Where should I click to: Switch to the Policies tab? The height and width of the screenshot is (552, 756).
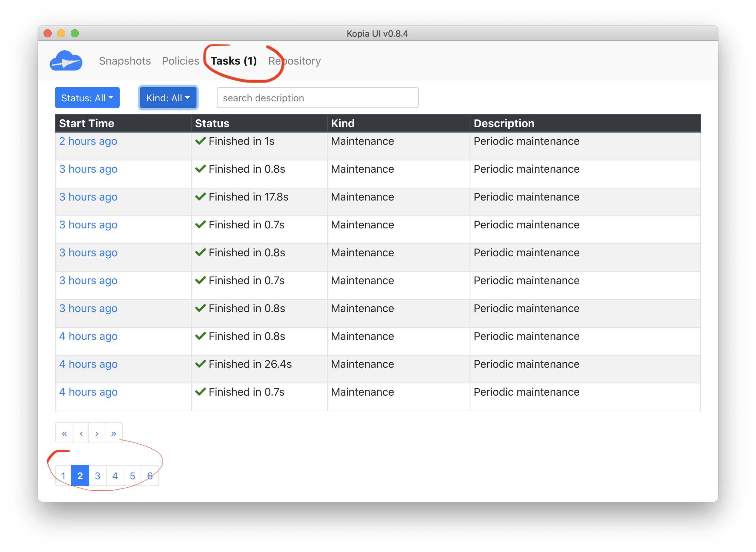click(181, 61)
